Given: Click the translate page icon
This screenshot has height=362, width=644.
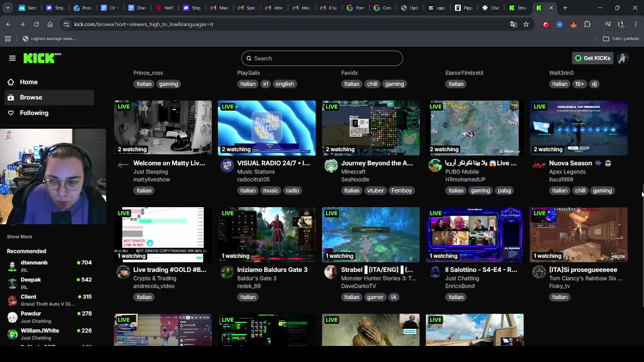Looking at the screenshot, I should point(513,24).
